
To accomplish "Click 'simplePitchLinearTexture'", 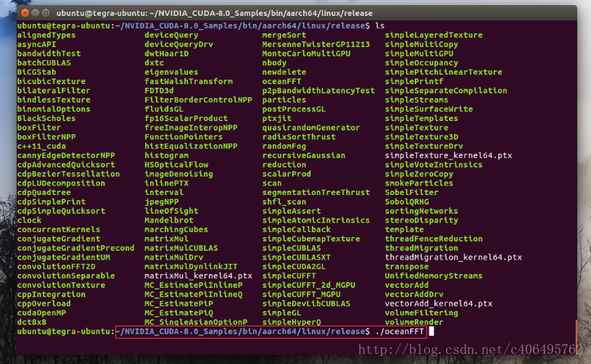I will [444, 72].
